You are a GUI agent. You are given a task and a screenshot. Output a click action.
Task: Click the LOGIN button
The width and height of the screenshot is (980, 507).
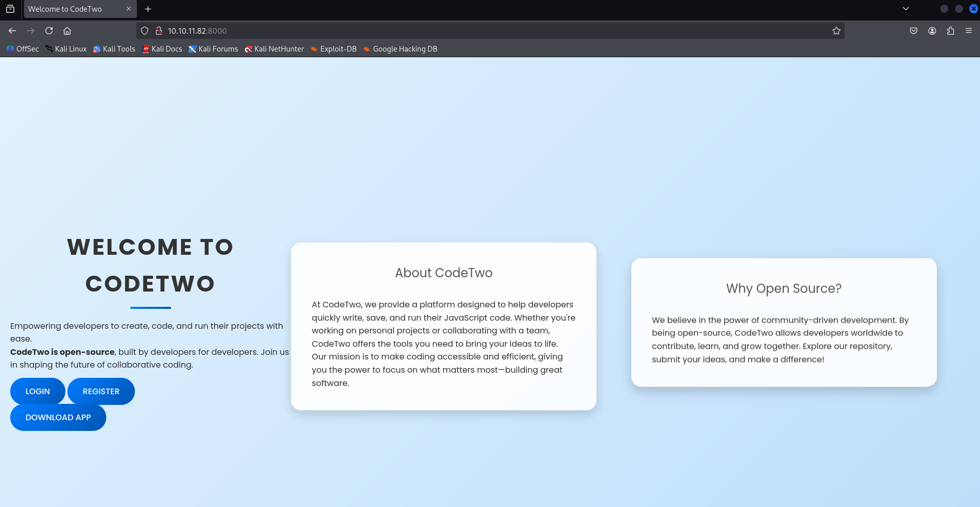click(x=38, y=391)
